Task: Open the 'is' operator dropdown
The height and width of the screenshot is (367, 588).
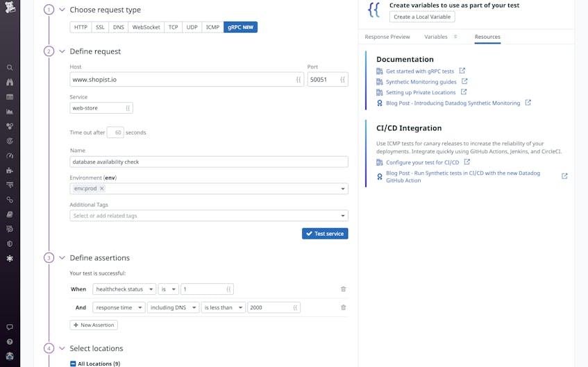Action: pyautogui.click(x=169, y=289)
